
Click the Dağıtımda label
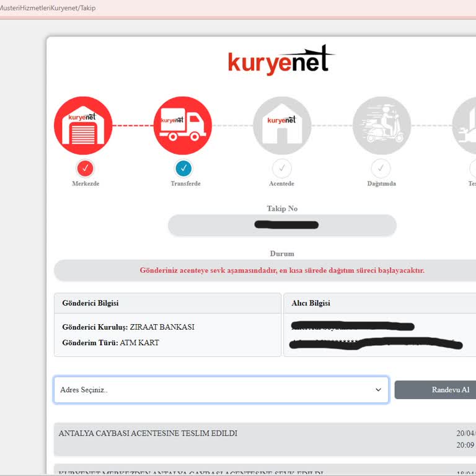point(382,183)
